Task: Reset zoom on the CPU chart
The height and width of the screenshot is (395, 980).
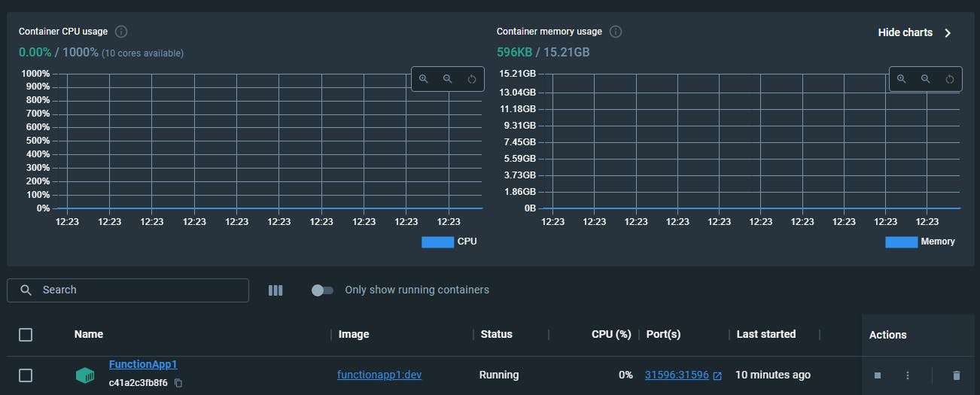Action: pyautogui.click(x=472, y=79)
